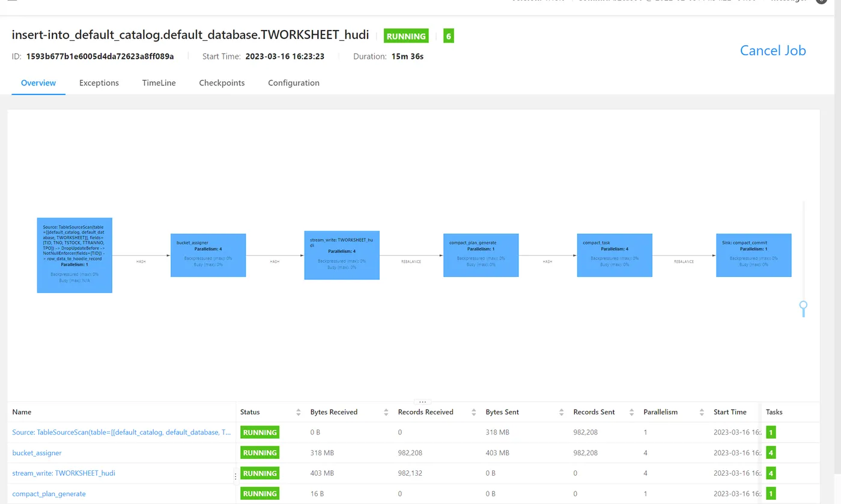Click the duration value 15m 36s
Image resolution: width=841 pixels, height=504 pixels.
(x=407, y=56)
